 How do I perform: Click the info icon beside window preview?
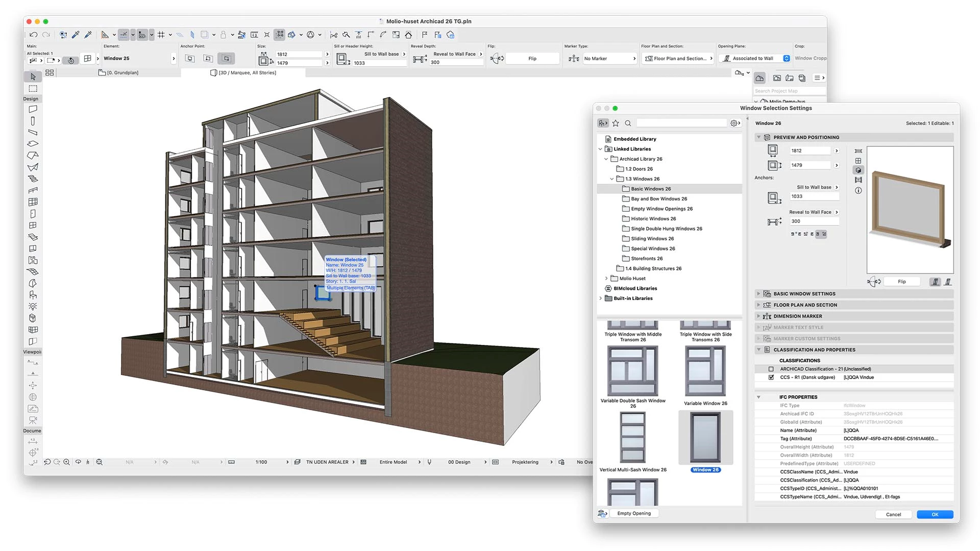[859, 190]
